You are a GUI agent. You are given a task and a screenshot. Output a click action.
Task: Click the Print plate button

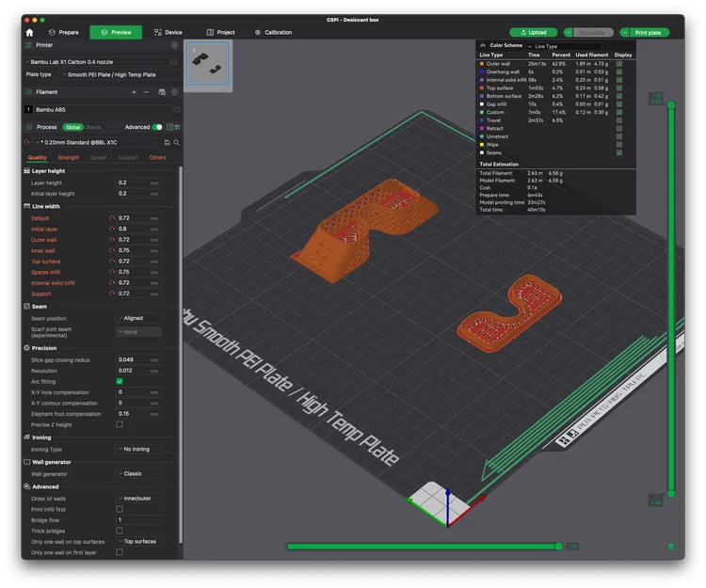648,32
